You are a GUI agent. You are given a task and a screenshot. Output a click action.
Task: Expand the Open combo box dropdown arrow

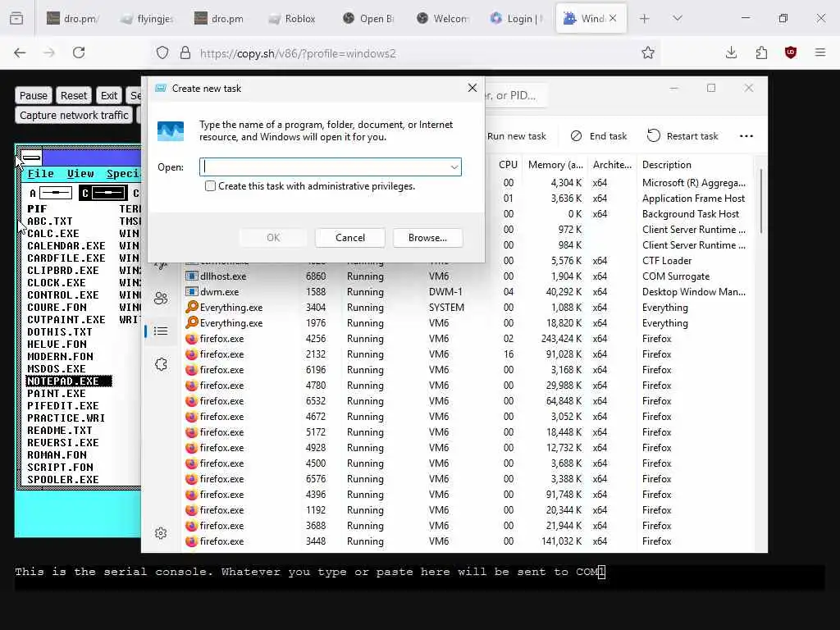tap(454, 167)
